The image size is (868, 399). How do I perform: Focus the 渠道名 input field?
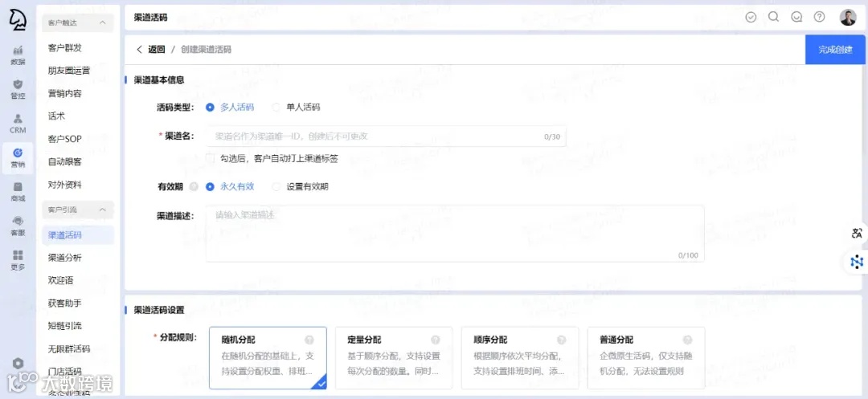pos(386,136)
